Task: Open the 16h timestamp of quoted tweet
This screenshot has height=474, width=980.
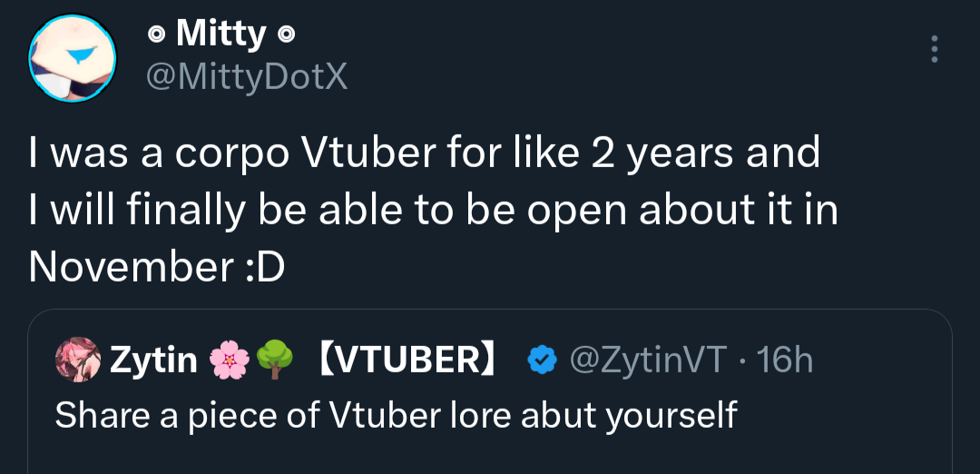Action: pyautogui.click(x=784, y=360)
